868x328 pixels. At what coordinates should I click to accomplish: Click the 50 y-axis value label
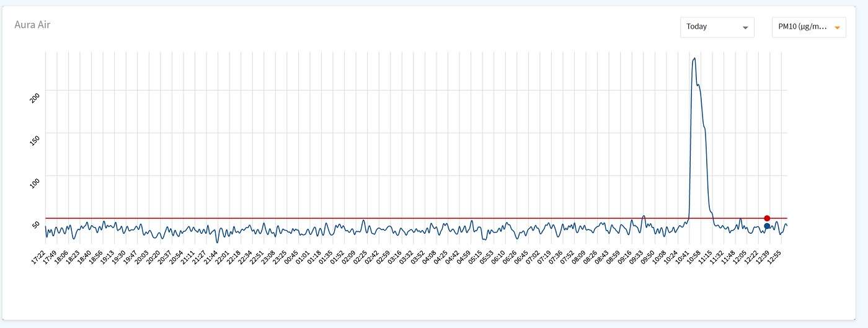[37, 224]
